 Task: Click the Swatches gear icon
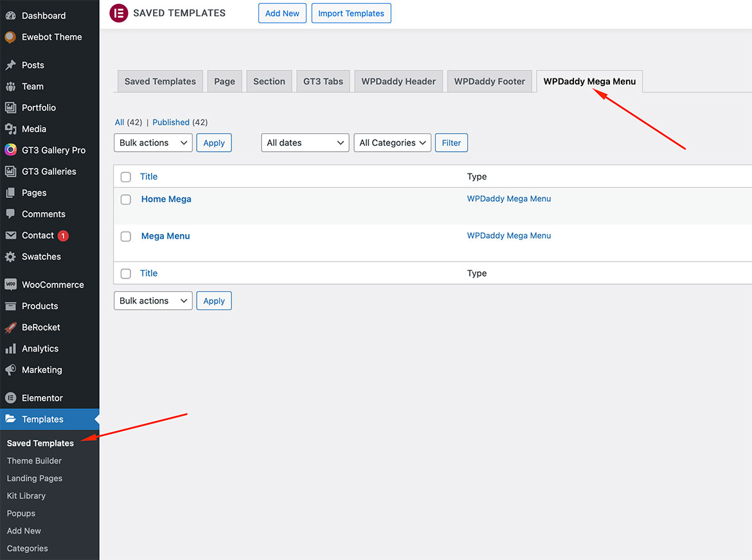point(10,257)
